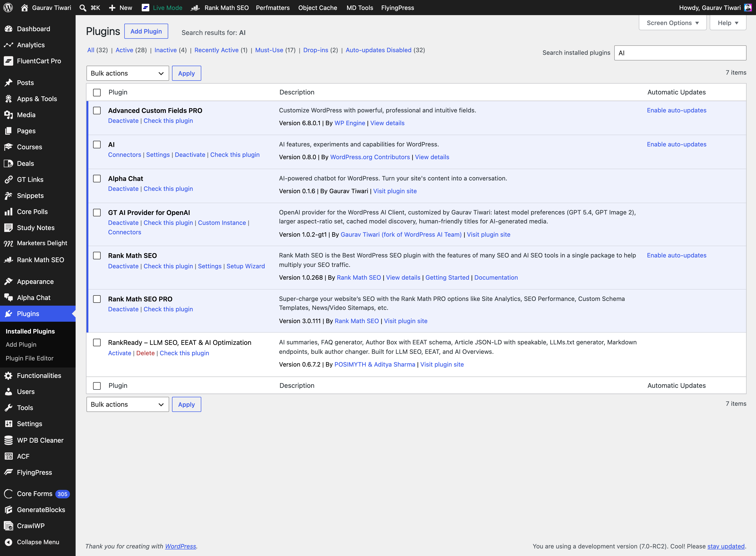Click the Add Plugin button

point(146,31)
